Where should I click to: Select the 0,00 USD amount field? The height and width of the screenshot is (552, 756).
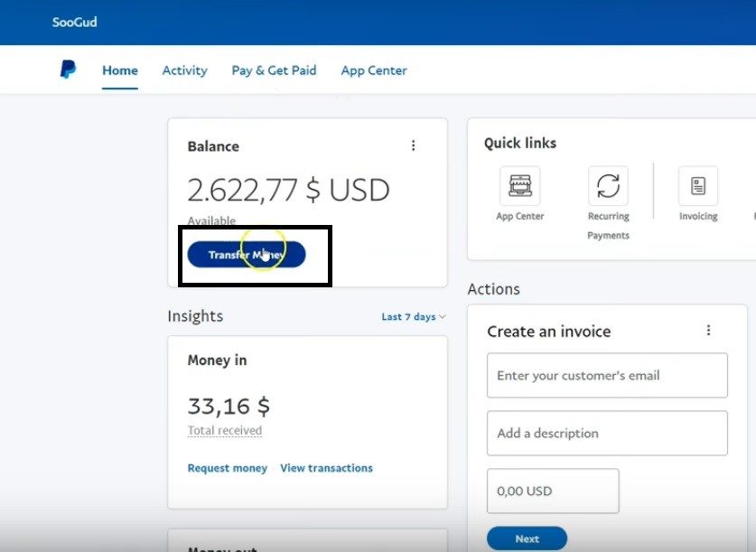[x=553, y=491]
